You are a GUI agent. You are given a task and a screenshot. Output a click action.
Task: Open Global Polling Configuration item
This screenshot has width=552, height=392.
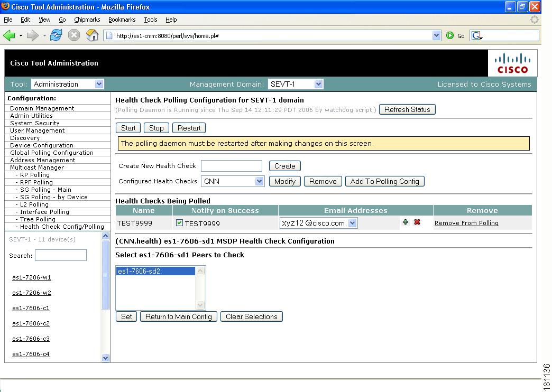point(52,153)
